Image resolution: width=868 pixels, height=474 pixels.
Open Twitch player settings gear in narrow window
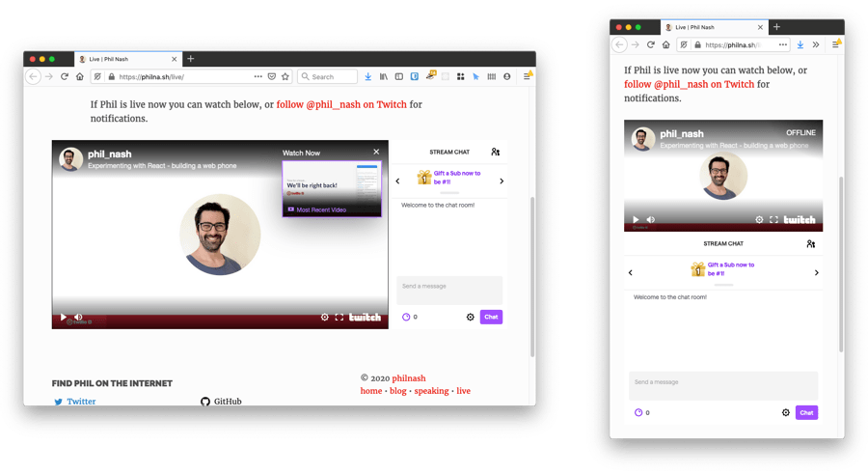(759, 219)
